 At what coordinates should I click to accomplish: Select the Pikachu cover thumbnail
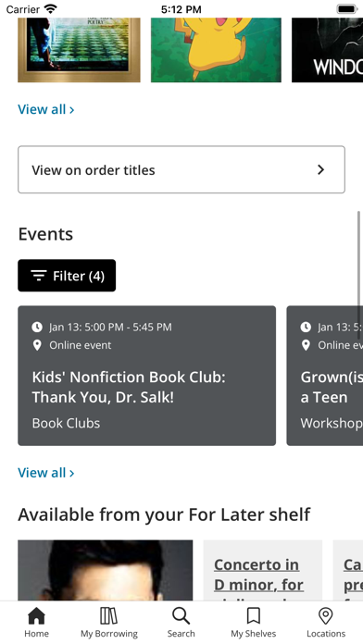point(216,50)
